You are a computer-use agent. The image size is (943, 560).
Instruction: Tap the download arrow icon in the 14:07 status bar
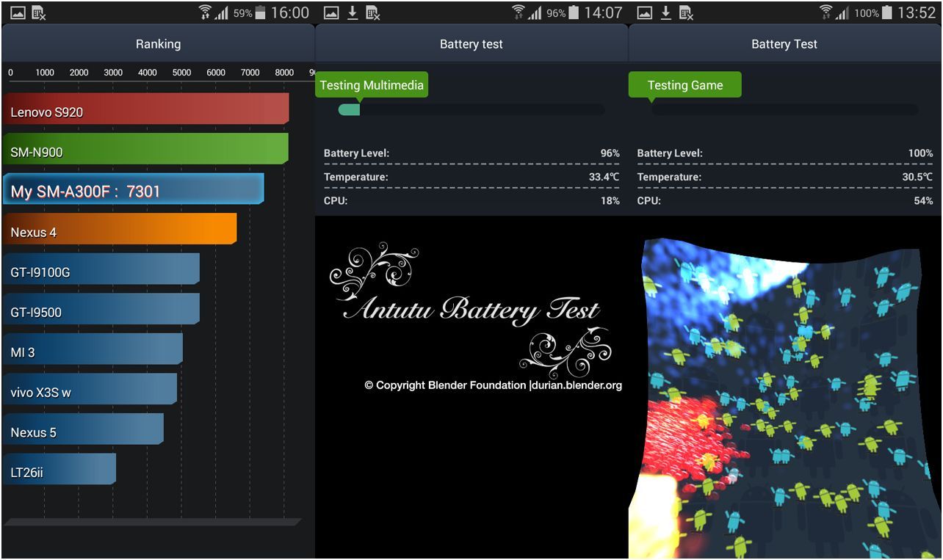(x=353, y=13)
